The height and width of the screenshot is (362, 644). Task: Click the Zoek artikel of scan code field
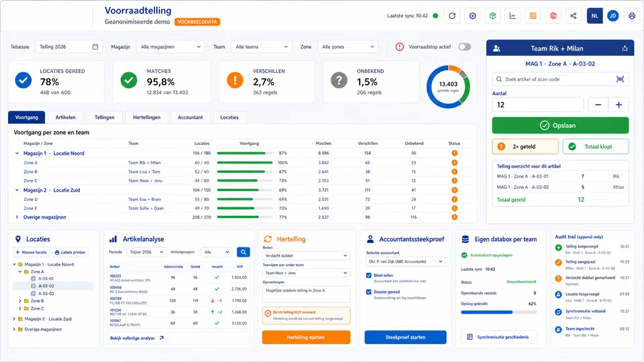tap(560, 79)
